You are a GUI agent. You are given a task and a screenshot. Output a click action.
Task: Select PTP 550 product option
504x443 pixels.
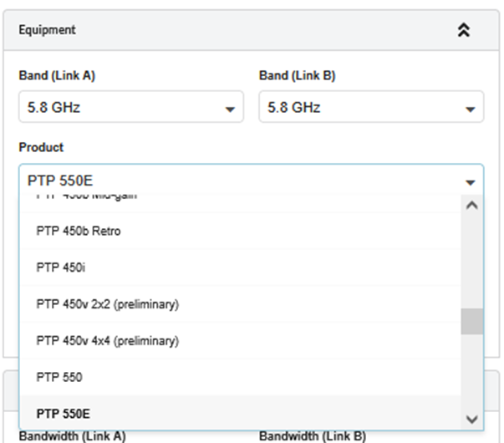(59, 378)
